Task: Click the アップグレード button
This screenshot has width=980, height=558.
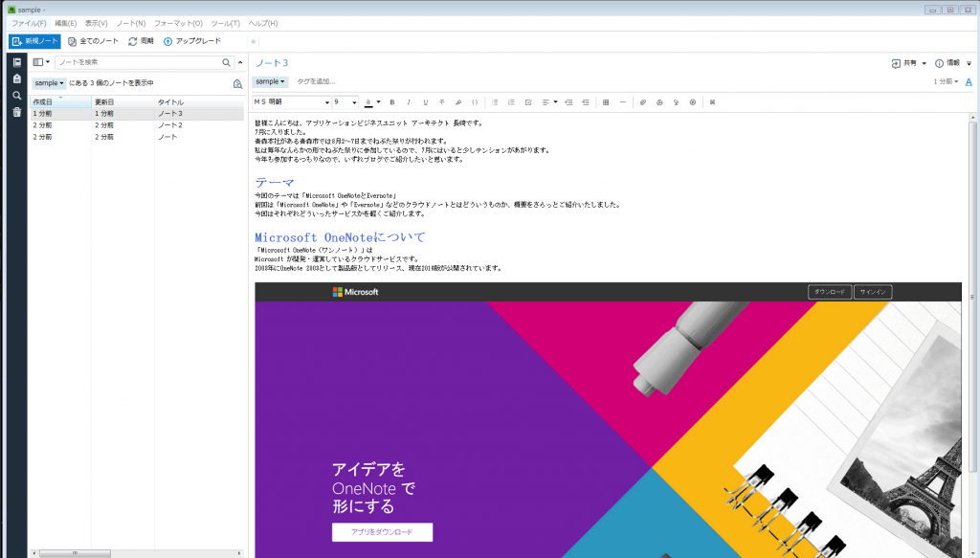Action: (192, 41)
